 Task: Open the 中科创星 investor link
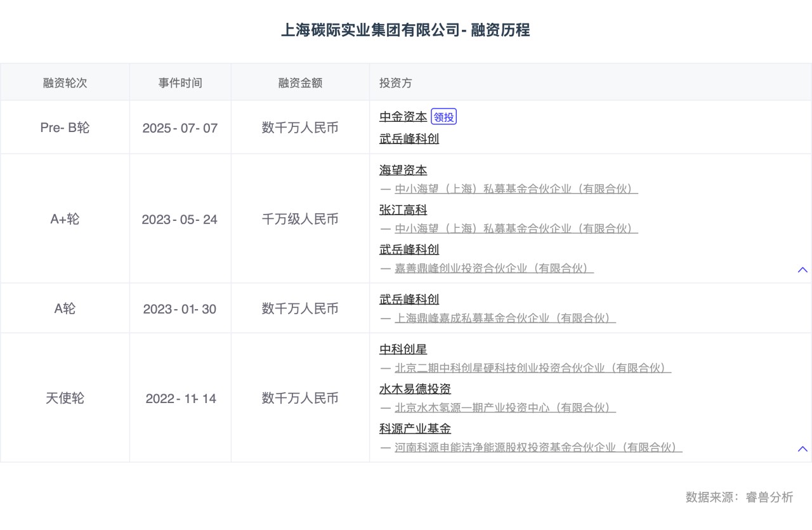(x=403, y=349)
